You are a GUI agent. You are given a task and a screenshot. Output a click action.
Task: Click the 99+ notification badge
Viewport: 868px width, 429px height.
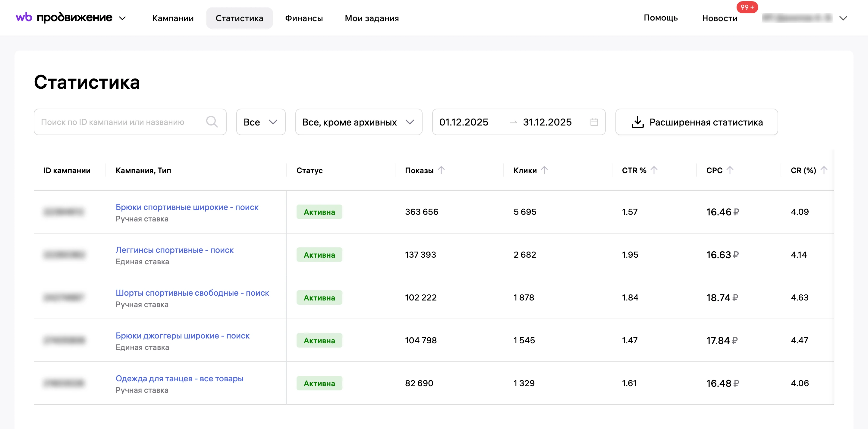point(747,7)
